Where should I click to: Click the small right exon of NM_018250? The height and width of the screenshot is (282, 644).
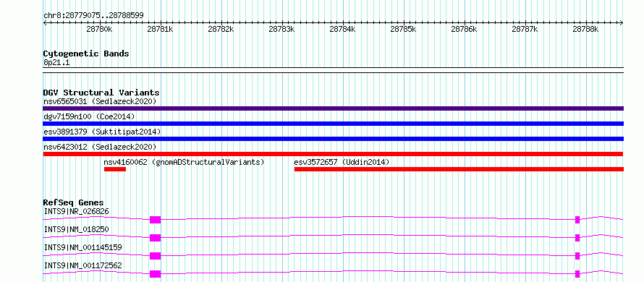(x=577, y=238)
